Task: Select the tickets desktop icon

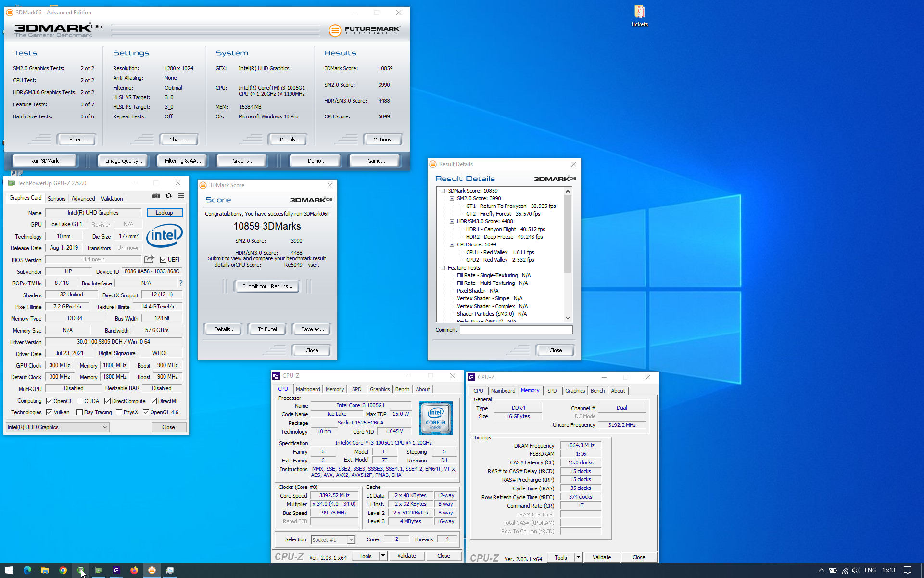Action: [639, 16]
